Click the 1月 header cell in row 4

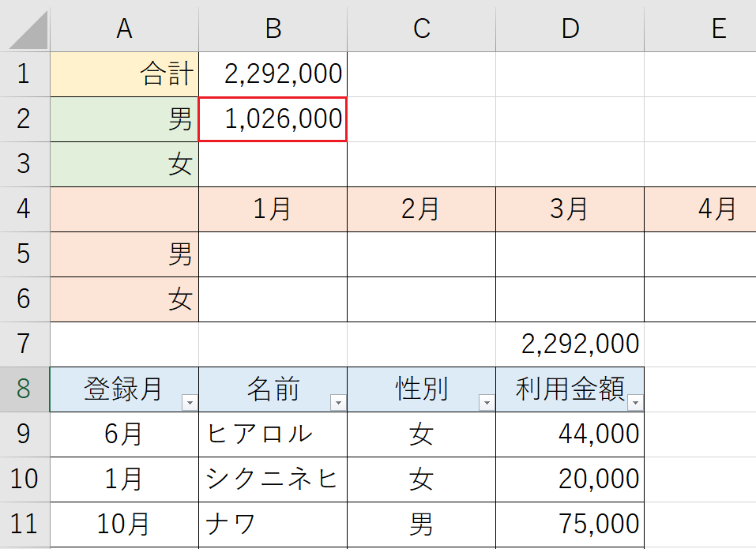coord(273,209)
